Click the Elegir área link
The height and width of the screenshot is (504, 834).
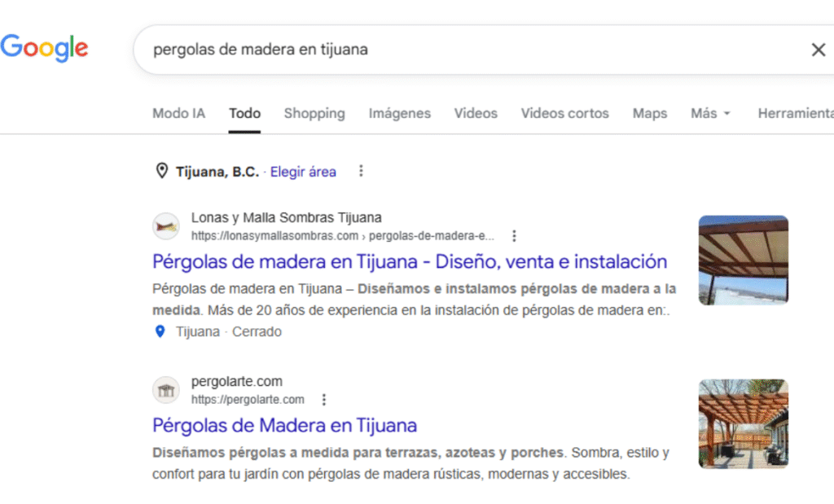coord(303,172)
